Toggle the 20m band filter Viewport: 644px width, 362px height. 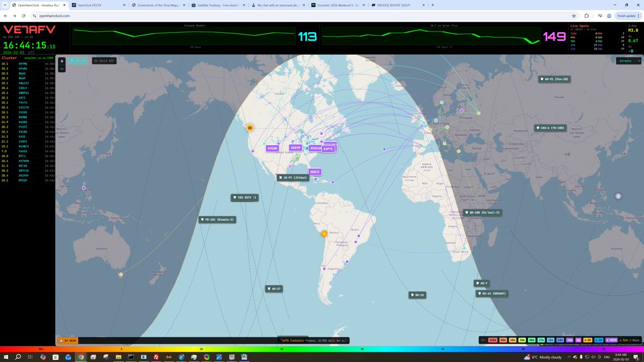tap(532, 340)
